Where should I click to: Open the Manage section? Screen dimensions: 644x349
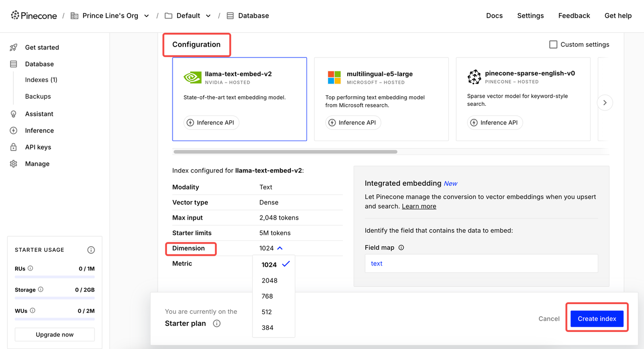pos(37,164)
